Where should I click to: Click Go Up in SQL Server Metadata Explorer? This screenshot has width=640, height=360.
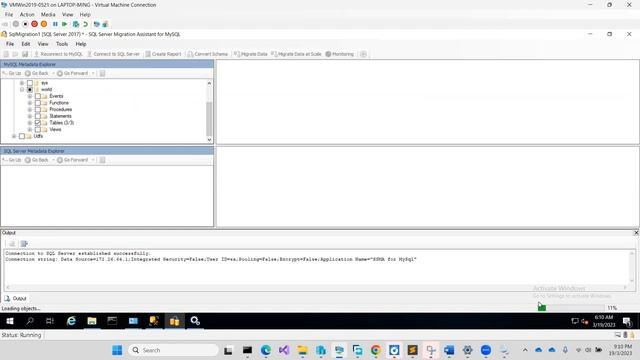12,160
